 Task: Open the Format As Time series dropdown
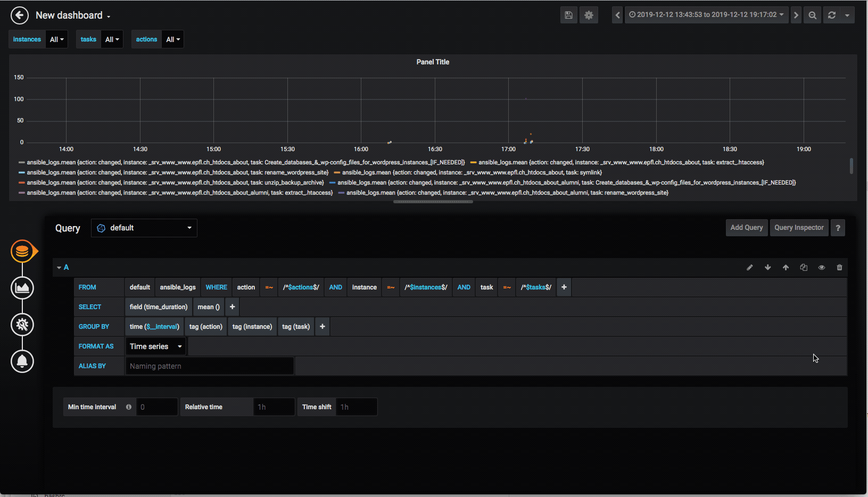pyautogui.click(x=156, y=346)
